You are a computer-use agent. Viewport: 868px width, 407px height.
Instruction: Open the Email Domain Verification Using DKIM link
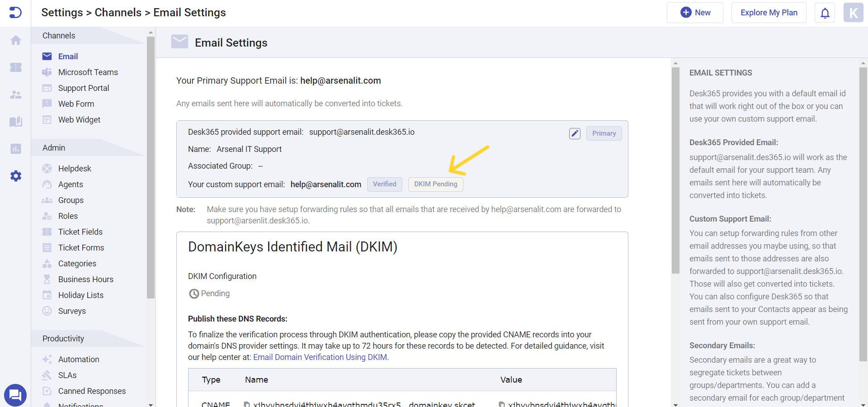coord(320,357)
